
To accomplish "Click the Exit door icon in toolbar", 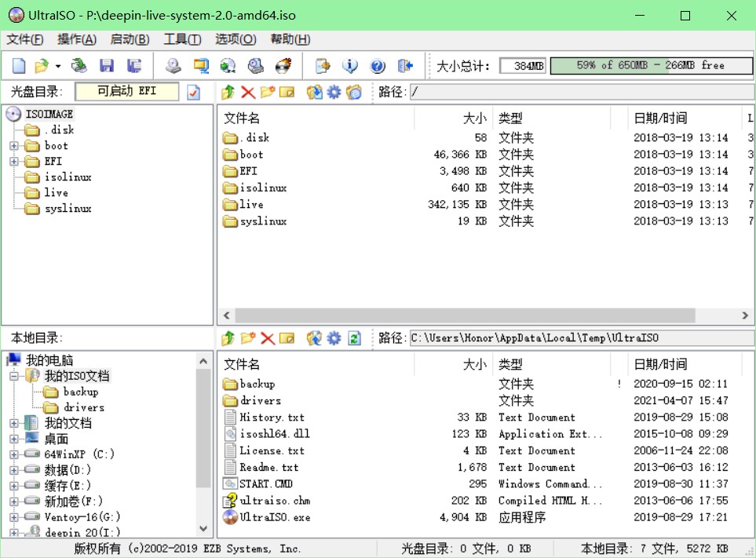I will click(x=405, y=66).
